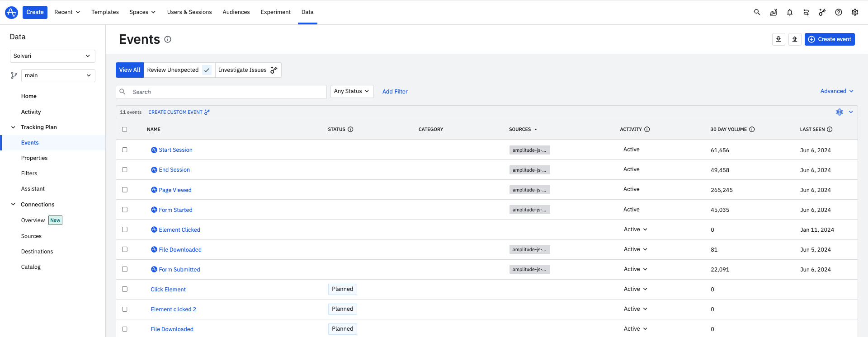The width and height of the screenshot is (868, 337).
Task: Go to Users & Sessions
Action: click(189, 12)
